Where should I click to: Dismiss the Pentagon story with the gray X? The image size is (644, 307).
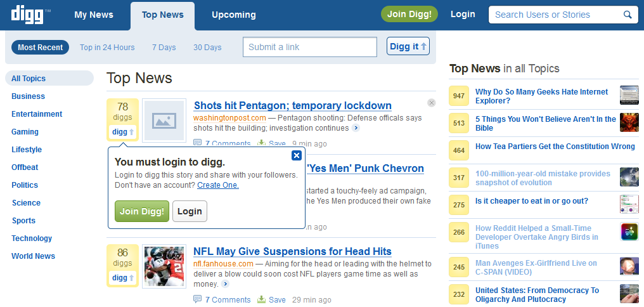tap(432, 103)
